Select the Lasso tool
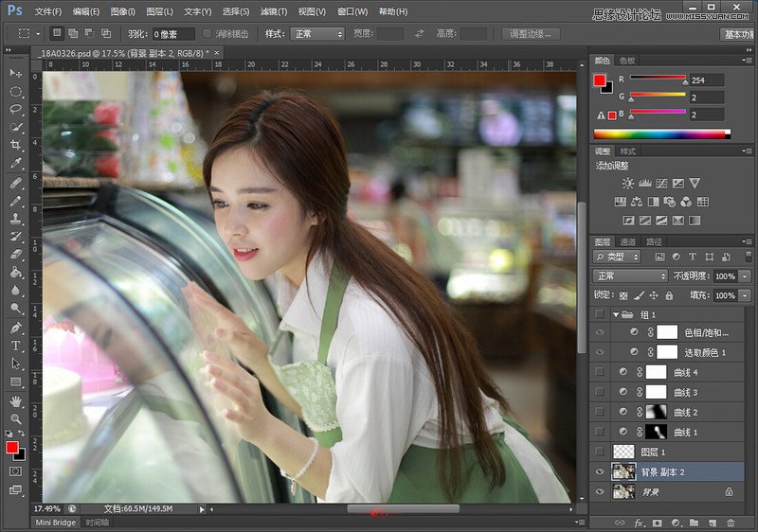 tap(16, 109)
